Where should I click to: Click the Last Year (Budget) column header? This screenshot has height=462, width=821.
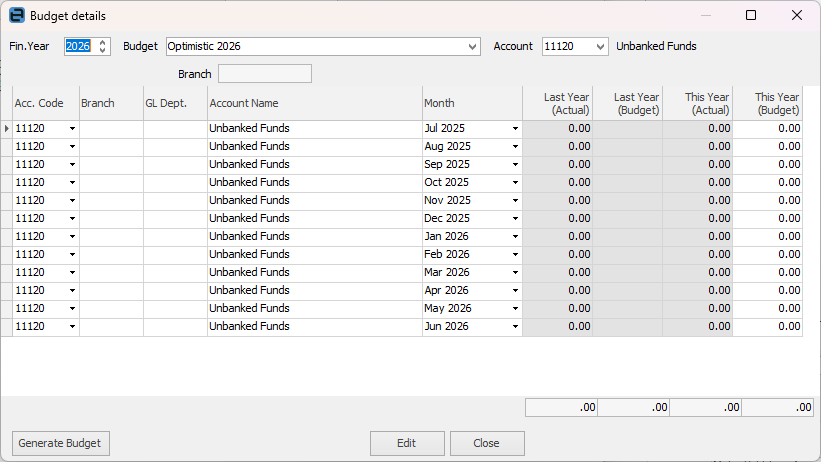coord(628,103)
